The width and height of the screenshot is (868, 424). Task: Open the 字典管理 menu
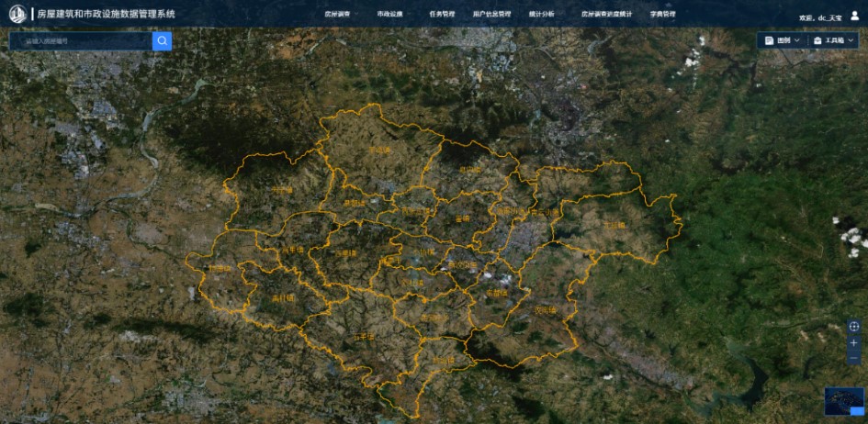pyautogui.click(x=662, y=15)
